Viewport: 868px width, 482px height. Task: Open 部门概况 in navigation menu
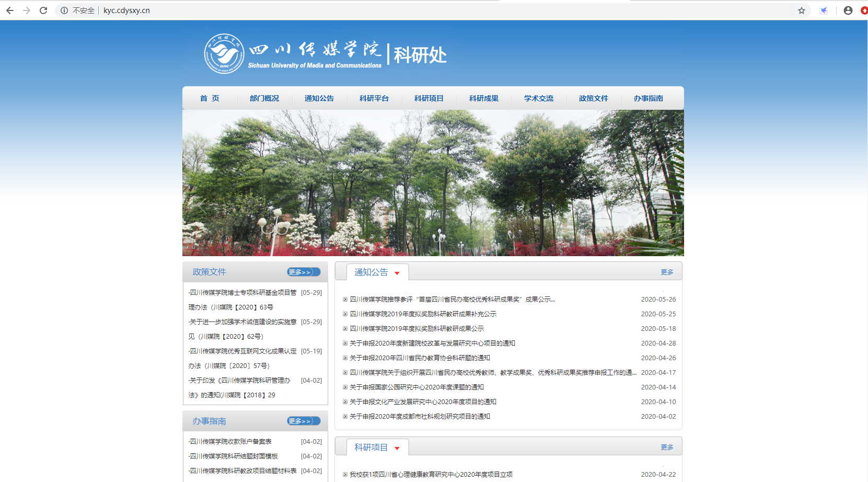click(x=264, y=98)
